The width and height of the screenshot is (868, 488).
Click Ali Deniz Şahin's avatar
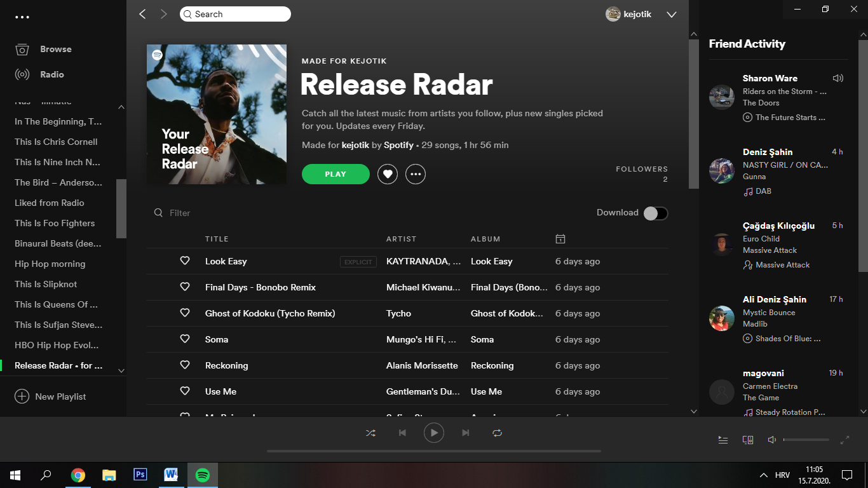[722, 318]
